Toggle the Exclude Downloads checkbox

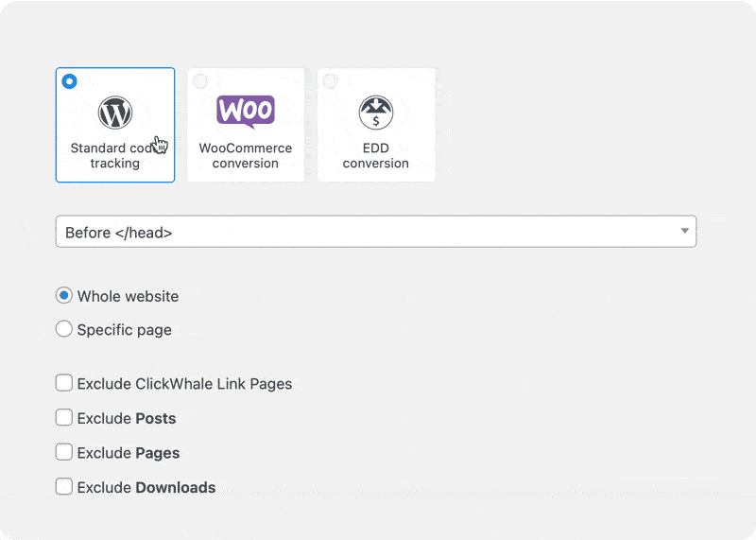coord(63,486)
